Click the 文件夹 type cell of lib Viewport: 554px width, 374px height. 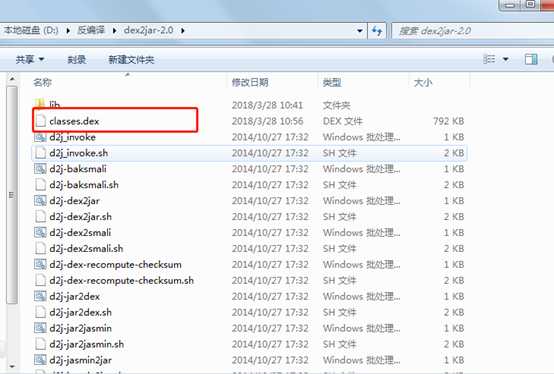pos(336,105)
